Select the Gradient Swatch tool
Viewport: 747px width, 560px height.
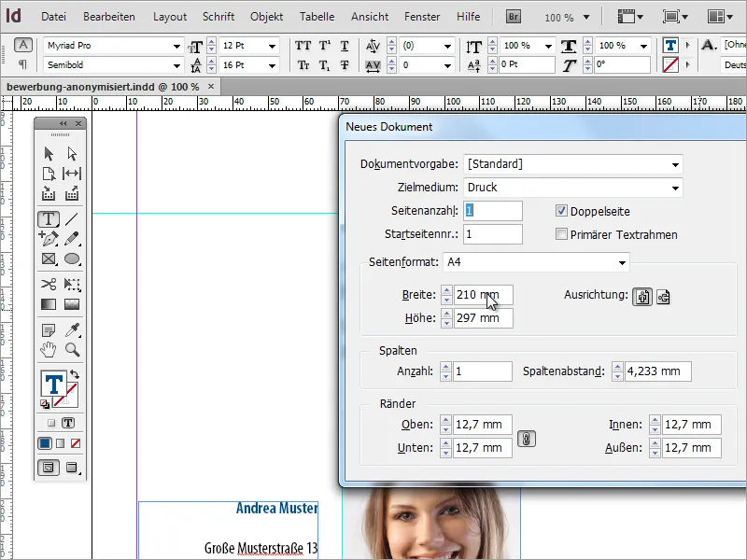(x=49, y=304)
